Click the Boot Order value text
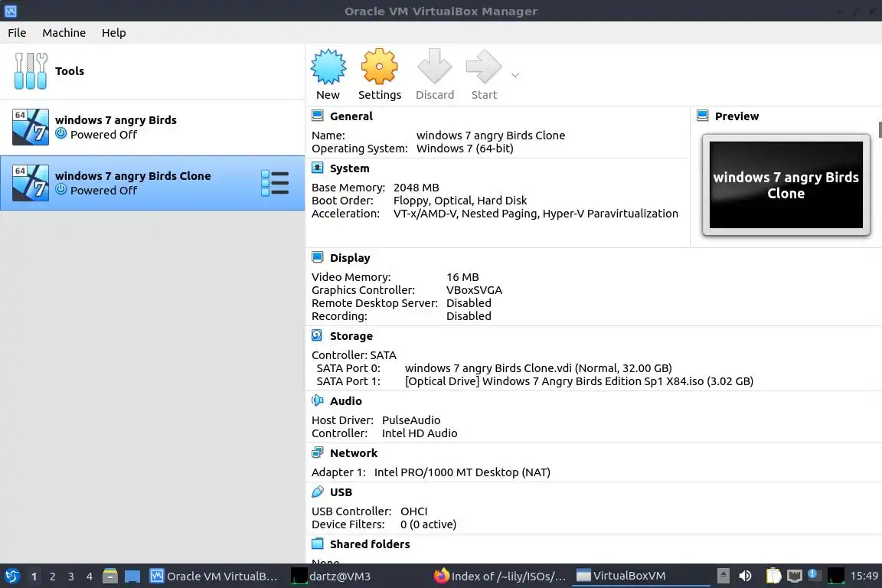This screenshot has height=588, width=882. [x=459, y=201]
